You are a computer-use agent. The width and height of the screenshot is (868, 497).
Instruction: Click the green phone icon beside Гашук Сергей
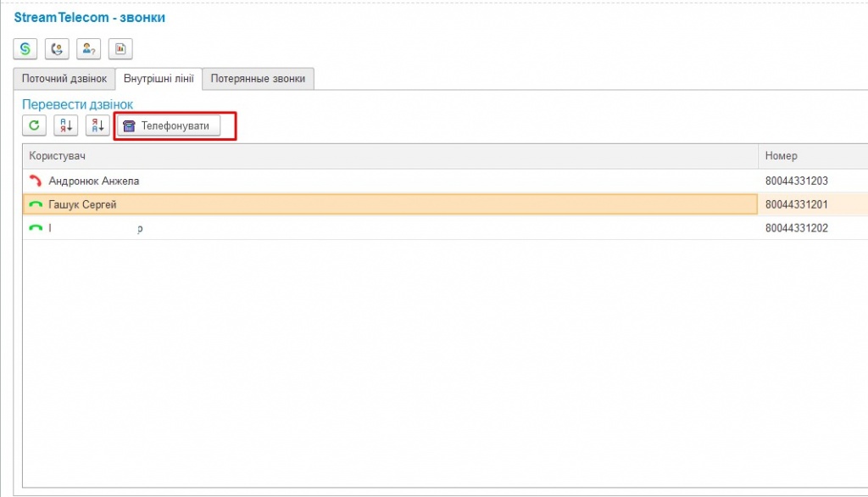pos(36,204)
